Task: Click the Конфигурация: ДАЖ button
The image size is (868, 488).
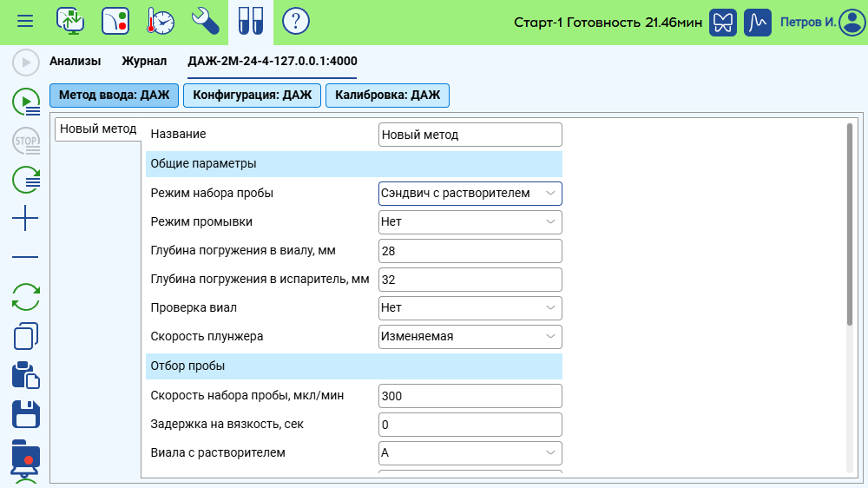Action: [x=252, y=95]
